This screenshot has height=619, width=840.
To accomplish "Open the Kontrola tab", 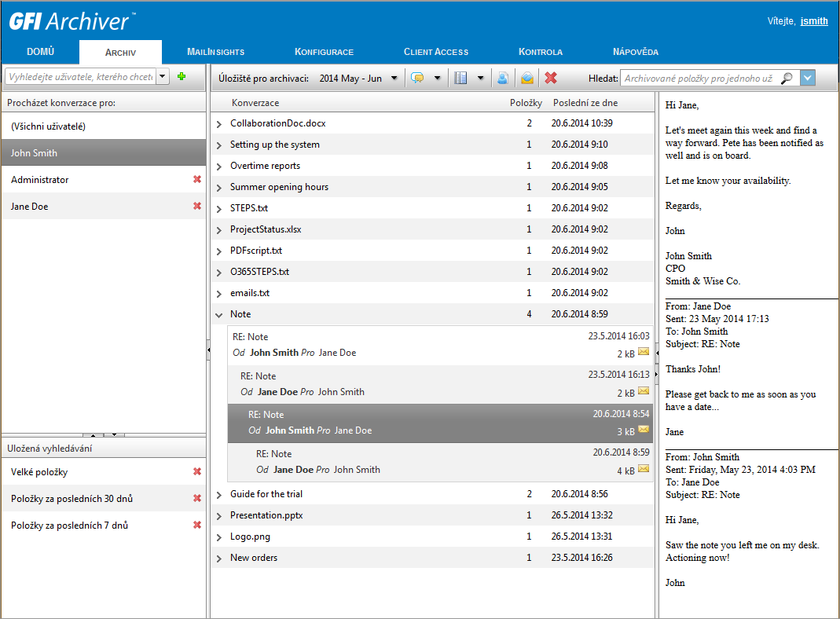I will click(x=541, y=52).
